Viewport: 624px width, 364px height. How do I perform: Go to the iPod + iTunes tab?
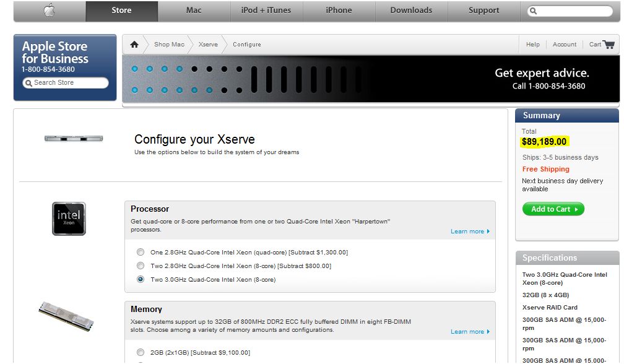tap(266, 11)
